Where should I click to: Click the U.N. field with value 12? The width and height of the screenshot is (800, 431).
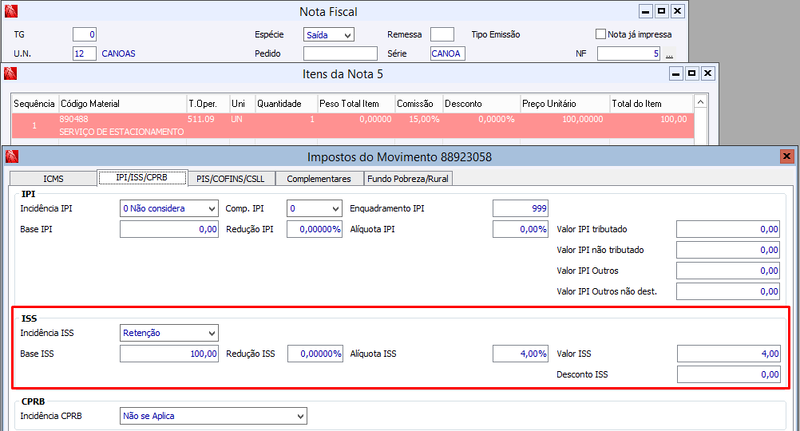pyautogui.click(x=84, y=54)
